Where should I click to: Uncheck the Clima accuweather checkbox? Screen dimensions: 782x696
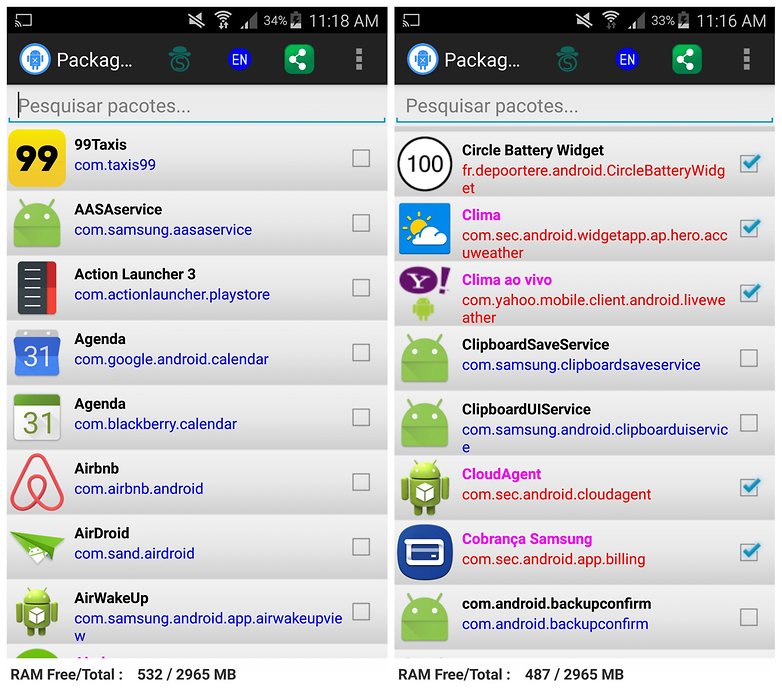pos(750,228)
